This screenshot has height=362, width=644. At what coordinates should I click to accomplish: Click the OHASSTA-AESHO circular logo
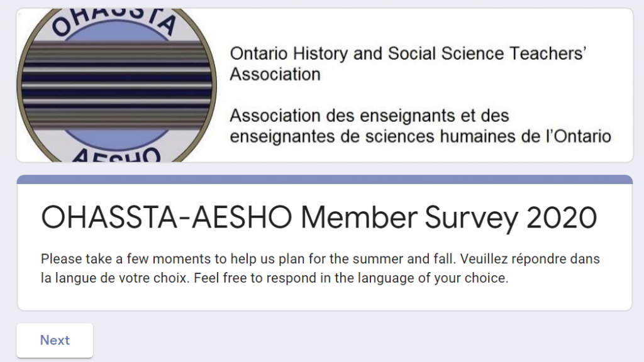tap(116, 85)
